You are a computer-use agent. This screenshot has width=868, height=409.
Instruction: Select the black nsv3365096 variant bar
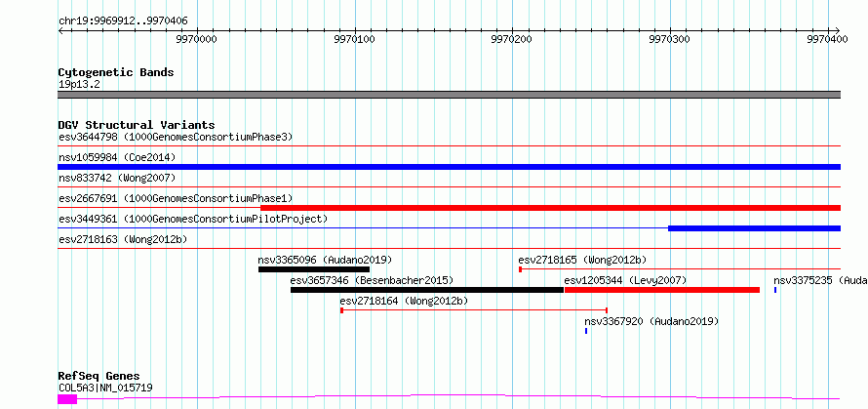click(314, 269)
